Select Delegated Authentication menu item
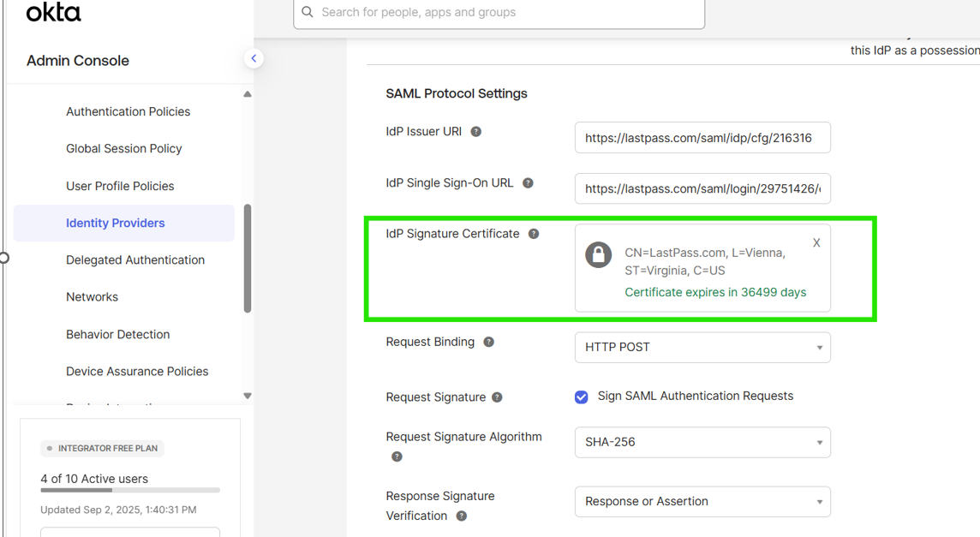980x537 pixels. coord(135,260)
